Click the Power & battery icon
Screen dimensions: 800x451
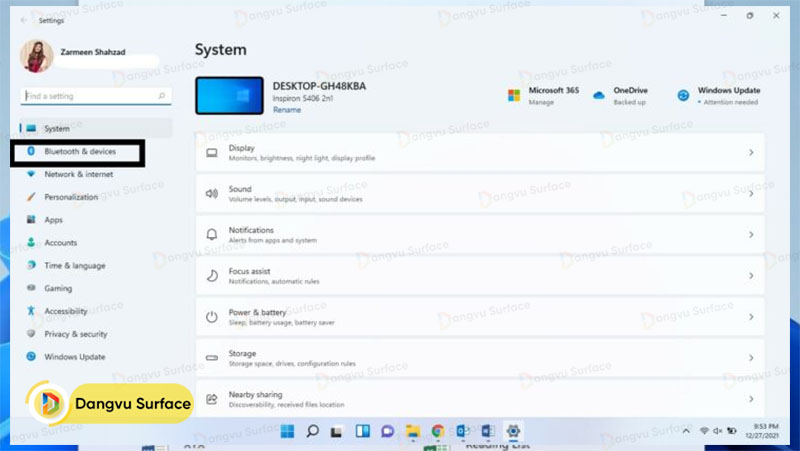(x=212, y=317)
